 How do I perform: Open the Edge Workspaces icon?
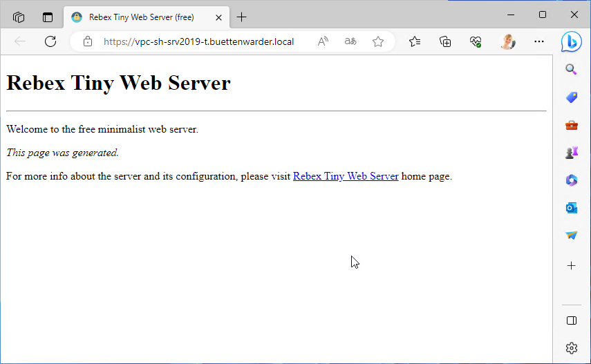[19, 17]
